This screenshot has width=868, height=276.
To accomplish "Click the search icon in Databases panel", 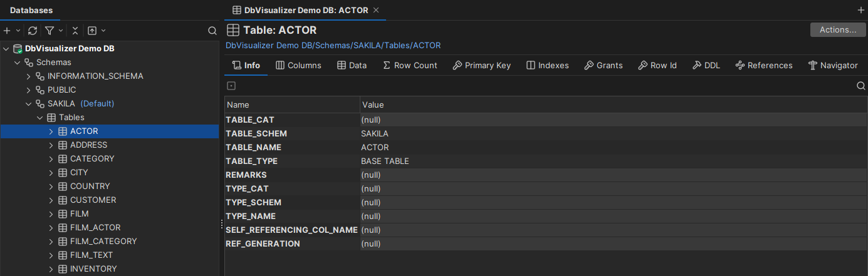I will tap(212, 30).
